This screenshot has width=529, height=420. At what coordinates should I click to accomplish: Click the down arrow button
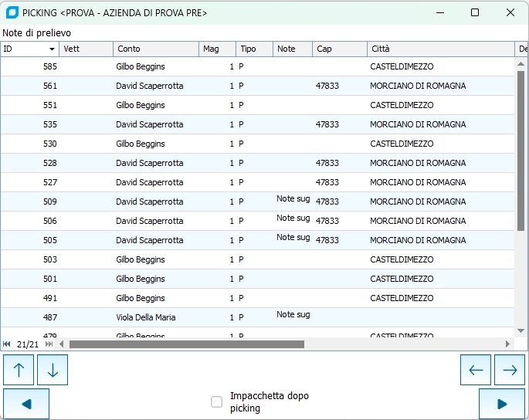coord(53,370)
